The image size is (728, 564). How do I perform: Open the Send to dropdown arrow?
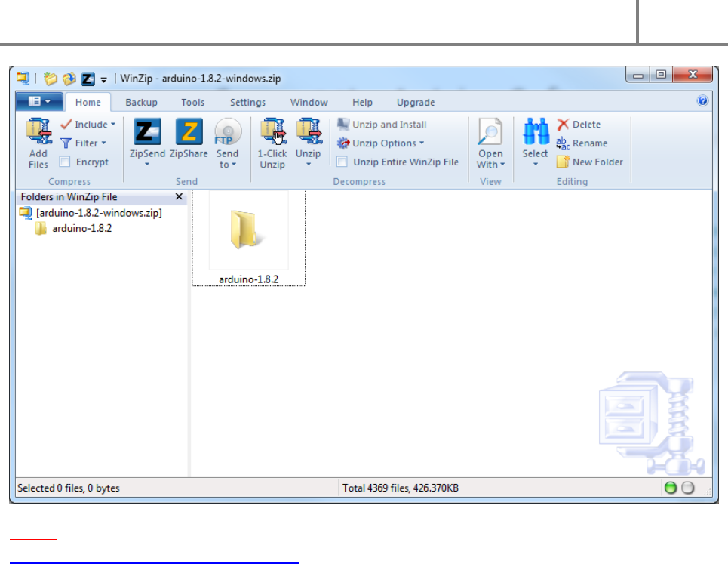[x=234, y=165]
